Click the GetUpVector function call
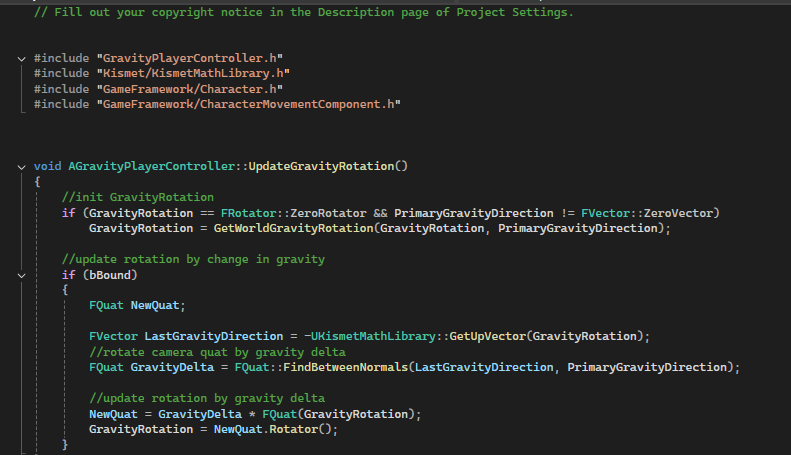791x455 pixels. click(488, 336)
